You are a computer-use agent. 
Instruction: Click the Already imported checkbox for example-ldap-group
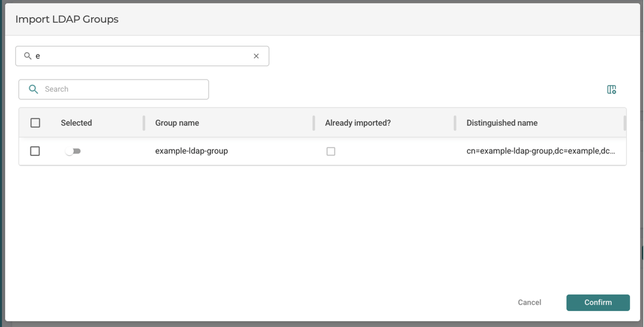(x=331, y=151)
